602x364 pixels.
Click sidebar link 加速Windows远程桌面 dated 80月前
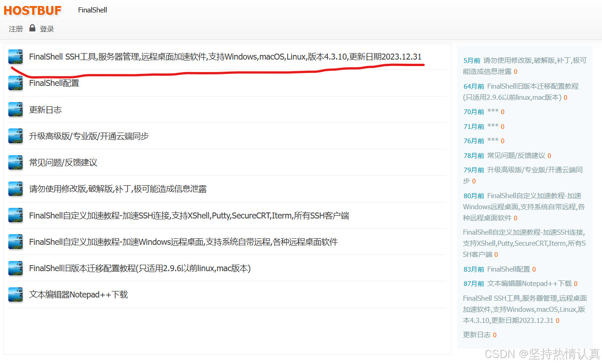pyautogui.click(x=524, y=206)
